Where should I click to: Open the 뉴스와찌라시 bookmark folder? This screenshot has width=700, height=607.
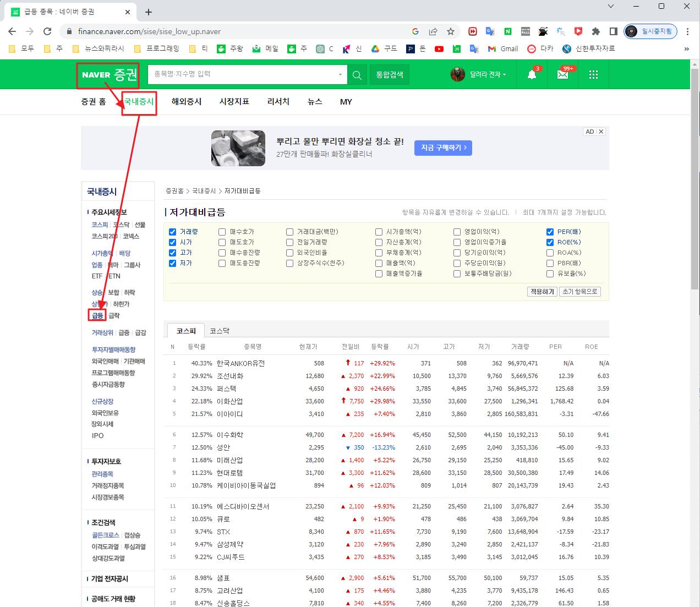pyautogui.click(x=99, y=48)
